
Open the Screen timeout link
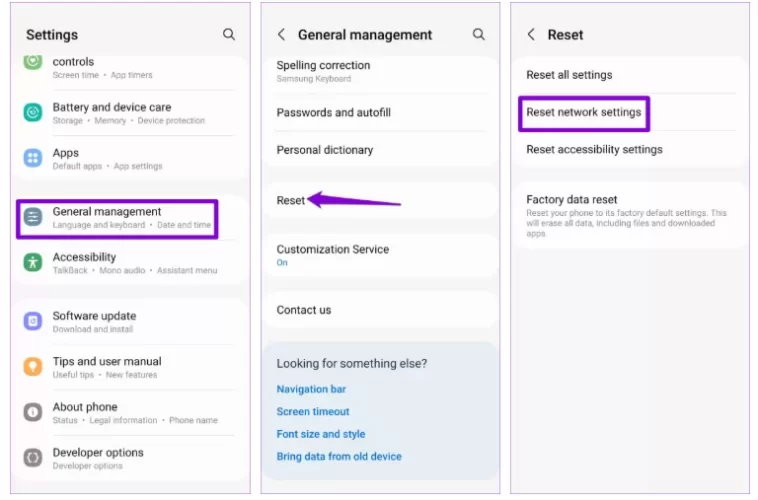pos(313,411)
